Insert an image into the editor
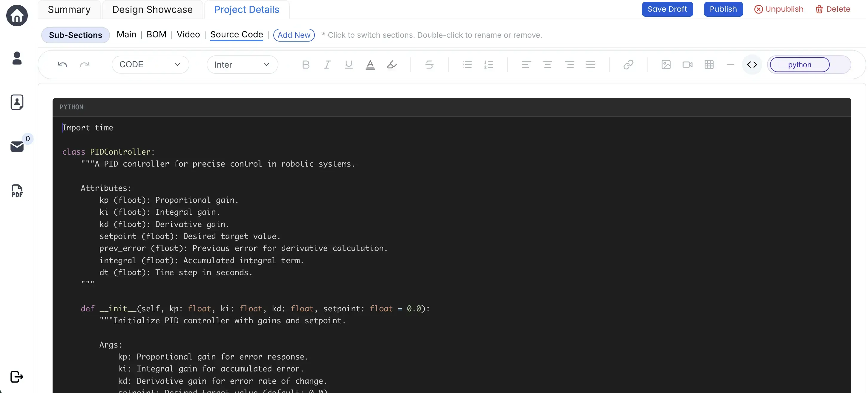Screen dimensions: 868x393 (666, 64)
